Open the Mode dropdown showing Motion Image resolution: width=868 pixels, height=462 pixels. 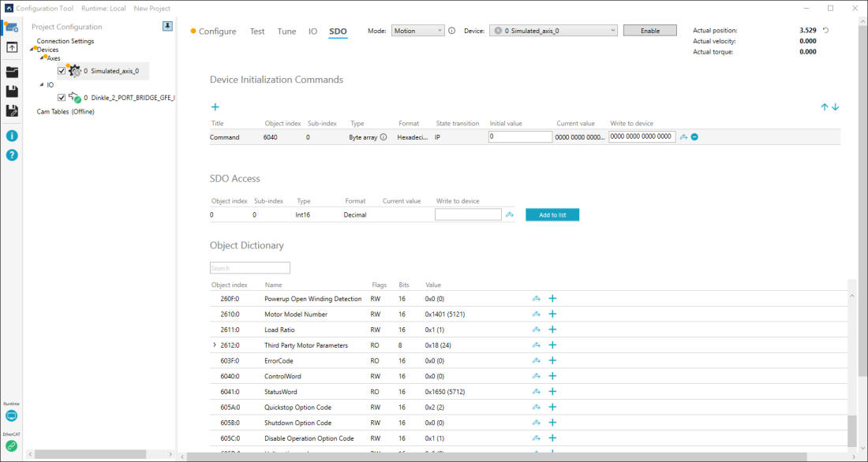[x=418, y=31]
